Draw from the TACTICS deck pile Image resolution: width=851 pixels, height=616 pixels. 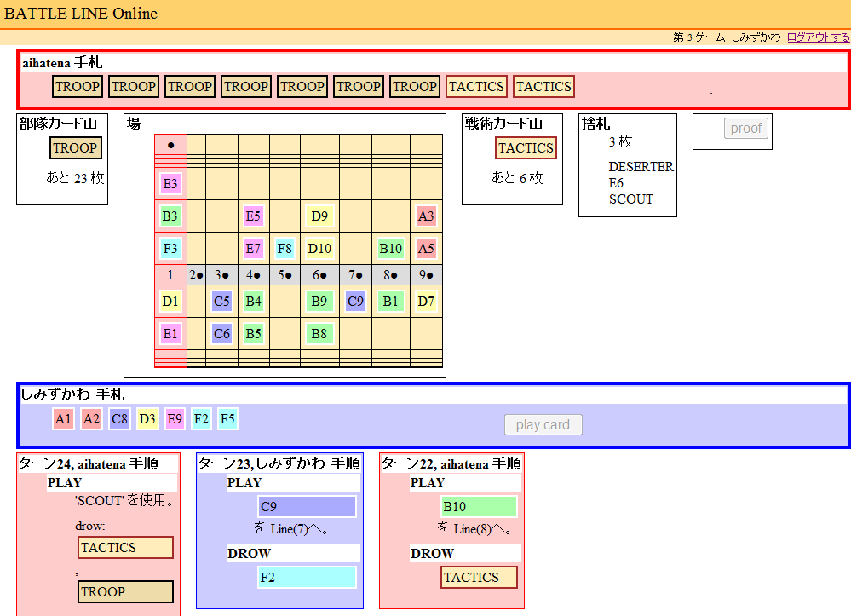pyautogui.click(x=526, y=148)
